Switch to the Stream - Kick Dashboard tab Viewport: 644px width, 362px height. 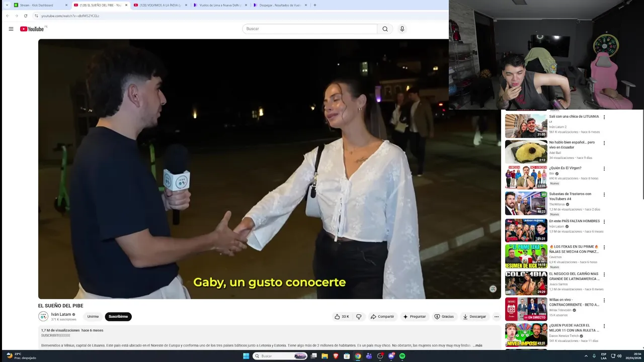pyautogui.click(x=40, y=5)
